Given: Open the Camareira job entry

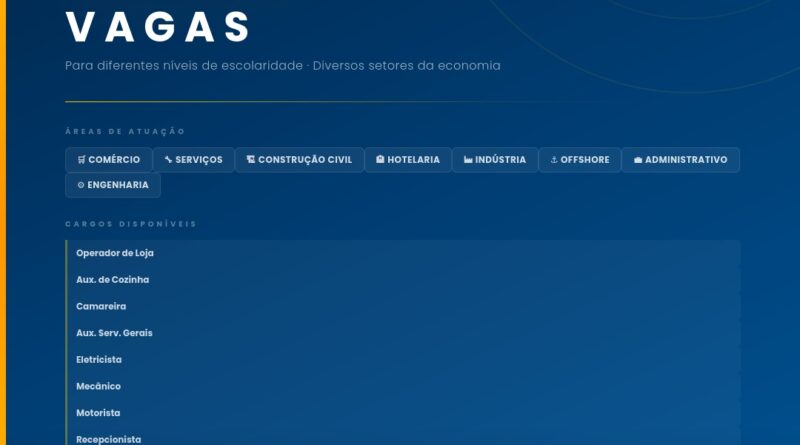Looking at the screenshot, I should point(101,306).
